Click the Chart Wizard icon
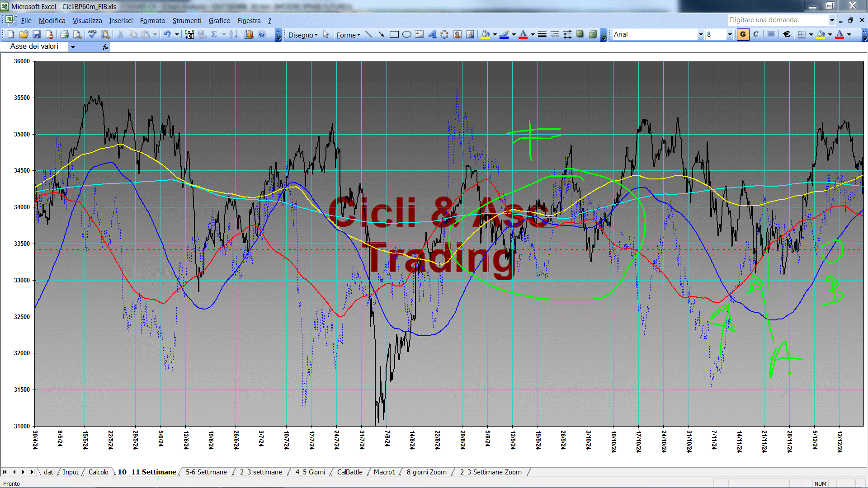The image size is (868, 488). (x=249, y=34)
